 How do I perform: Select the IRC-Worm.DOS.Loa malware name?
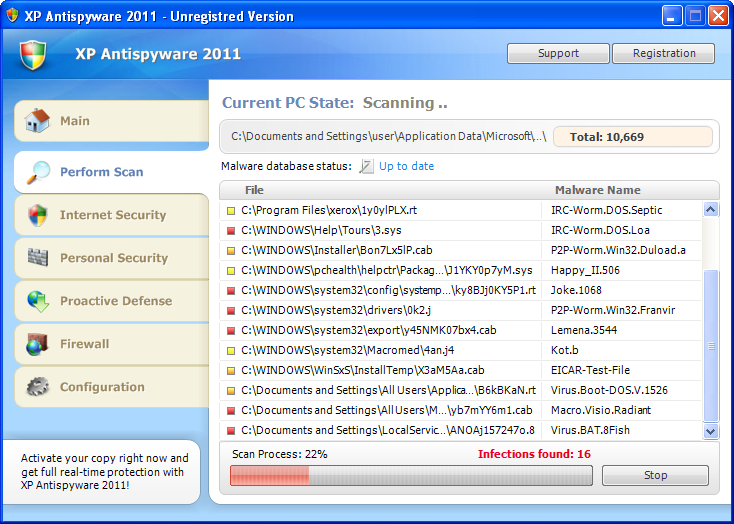(x=600, y=231)
